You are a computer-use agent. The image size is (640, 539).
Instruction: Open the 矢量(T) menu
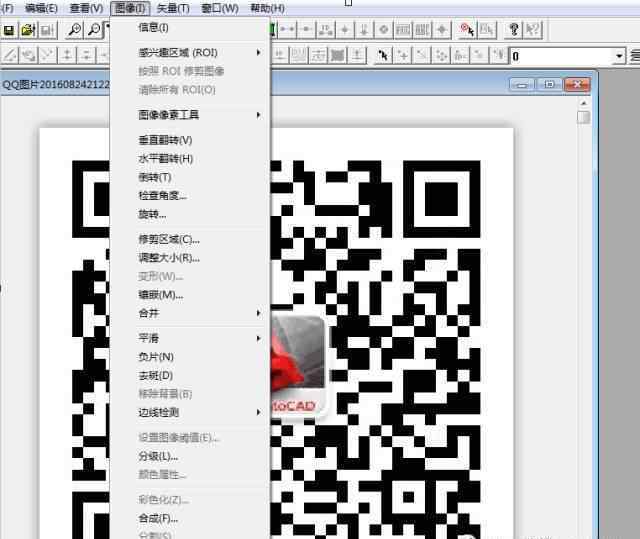(x=173, y=8)
